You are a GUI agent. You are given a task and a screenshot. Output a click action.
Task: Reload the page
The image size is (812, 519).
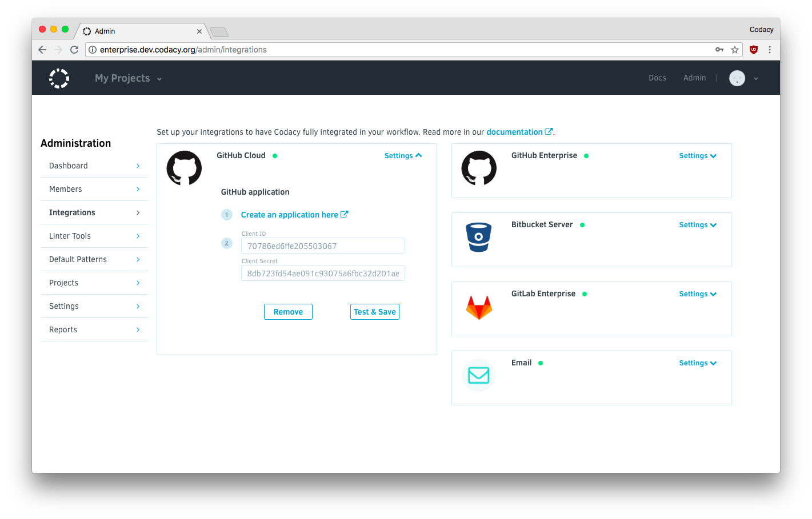pos(74,50)
